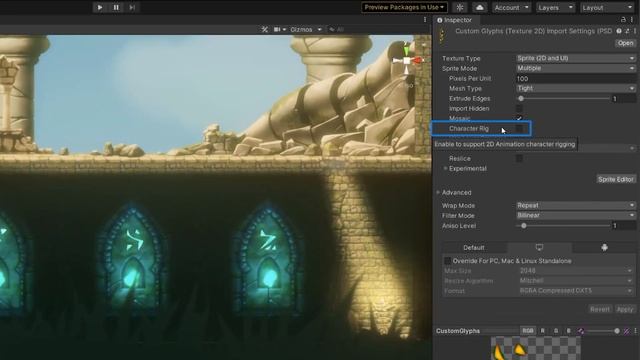Enable the Import Hidden checkbox
Viewport: 640px width, 360px height.
point(519,108)
